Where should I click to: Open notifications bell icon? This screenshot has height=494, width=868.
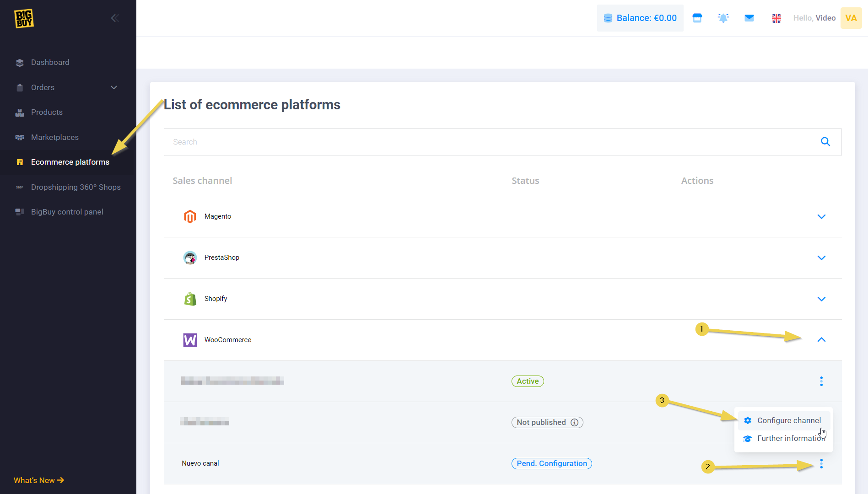(723, 18)
